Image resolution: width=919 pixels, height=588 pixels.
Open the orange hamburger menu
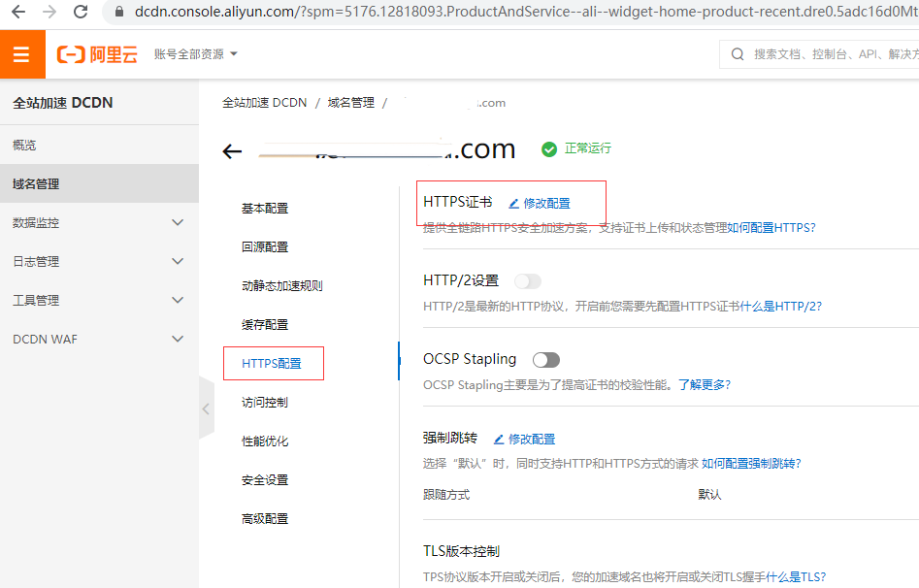tap(21, 54)
